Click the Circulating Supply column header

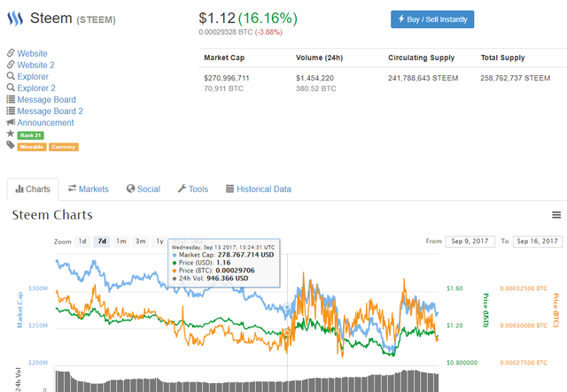(x=422, y=58)
